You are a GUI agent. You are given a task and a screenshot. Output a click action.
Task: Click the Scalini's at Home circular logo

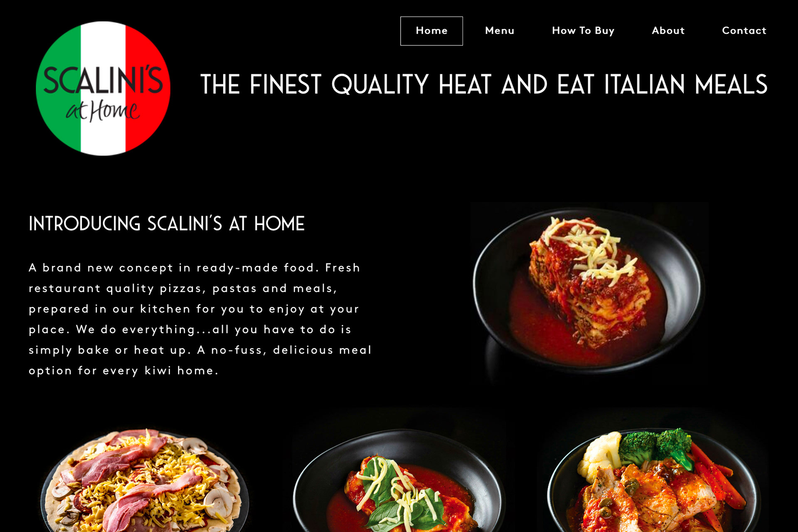103,88
